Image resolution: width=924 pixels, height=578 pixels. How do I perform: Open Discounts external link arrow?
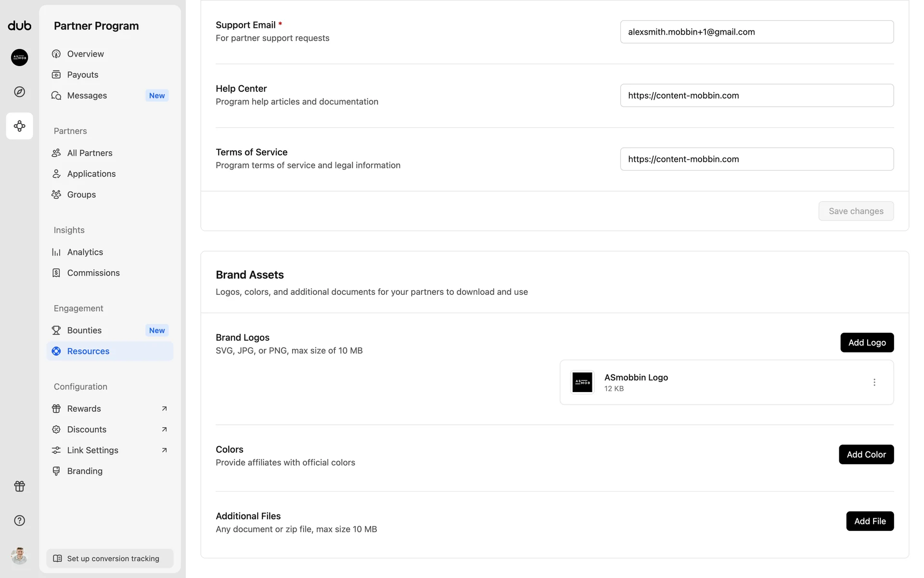164,429
